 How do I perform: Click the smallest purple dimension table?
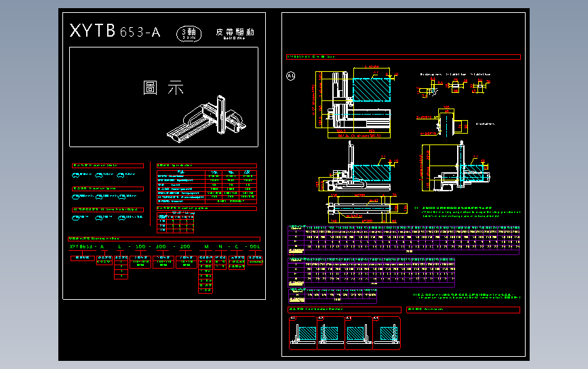click(x=332, y=296)
